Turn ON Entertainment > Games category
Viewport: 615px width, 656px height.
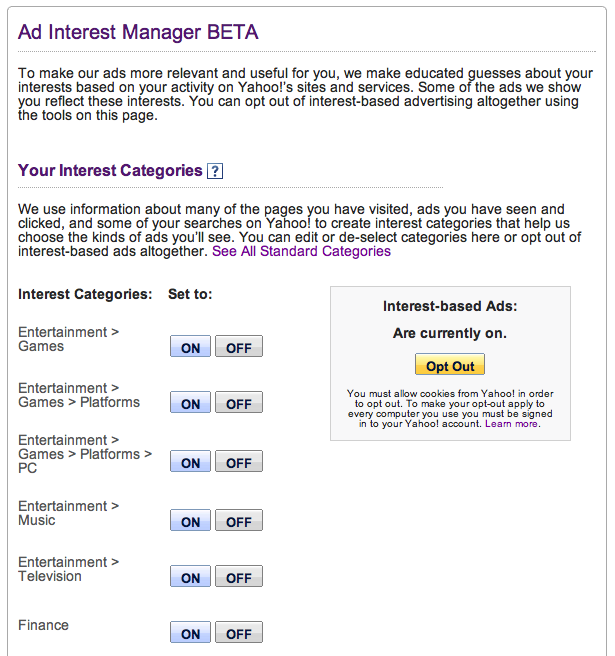tap(190, 348)
